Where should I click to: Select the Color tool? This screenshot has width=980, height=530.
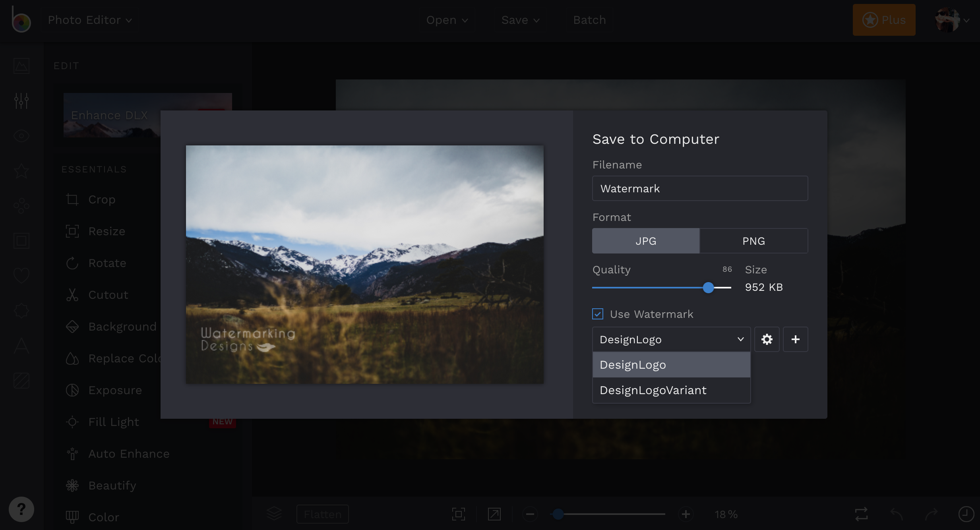point(92,517)
